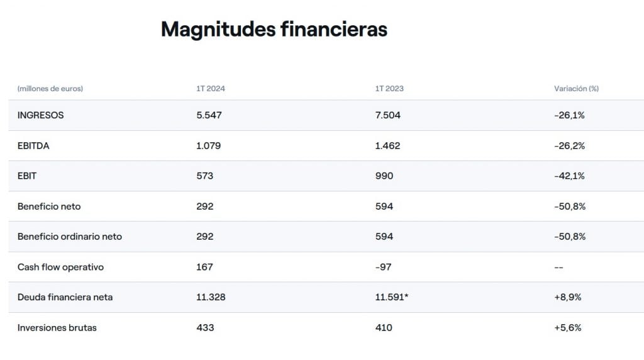Select Beneficio ordinario neto row label
The image size is (644, 360).
point(70,236)
